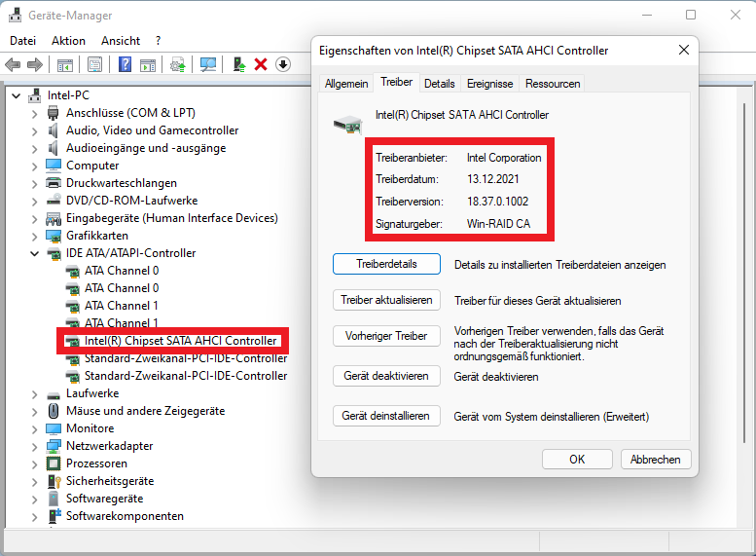Expand the Laufwerke category

(35, 394)
